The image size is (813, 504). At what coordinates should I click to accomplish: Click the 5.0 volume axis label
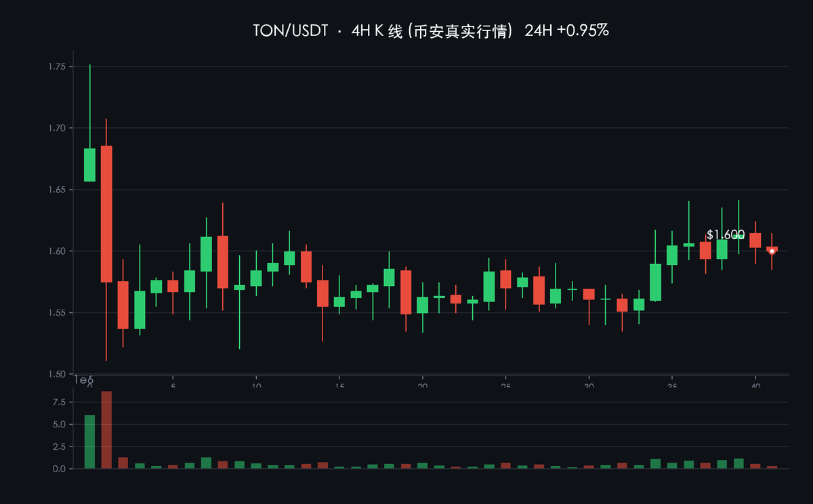[60, 425]
